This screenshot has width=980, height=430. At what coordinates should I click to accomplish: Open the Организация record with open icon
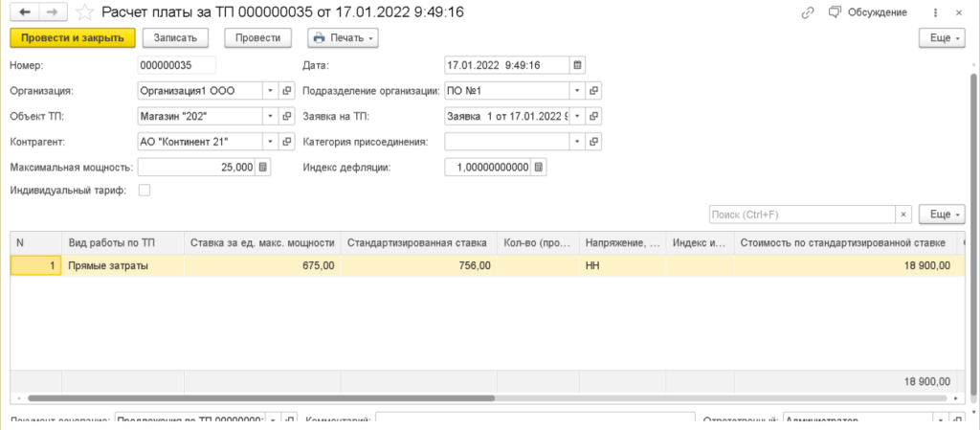click(x=286, y=91)
